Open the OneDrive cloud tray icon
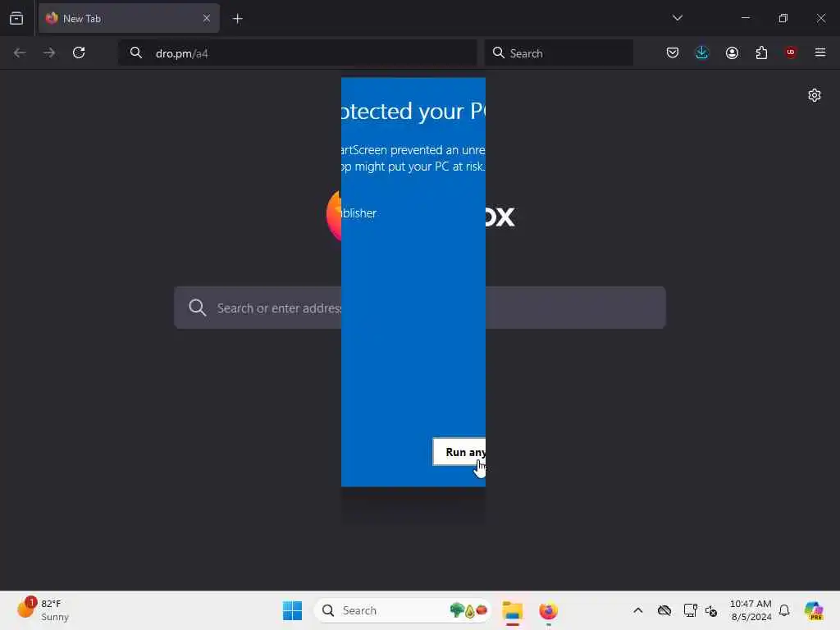The image size is (840, 630). [664, 610]
